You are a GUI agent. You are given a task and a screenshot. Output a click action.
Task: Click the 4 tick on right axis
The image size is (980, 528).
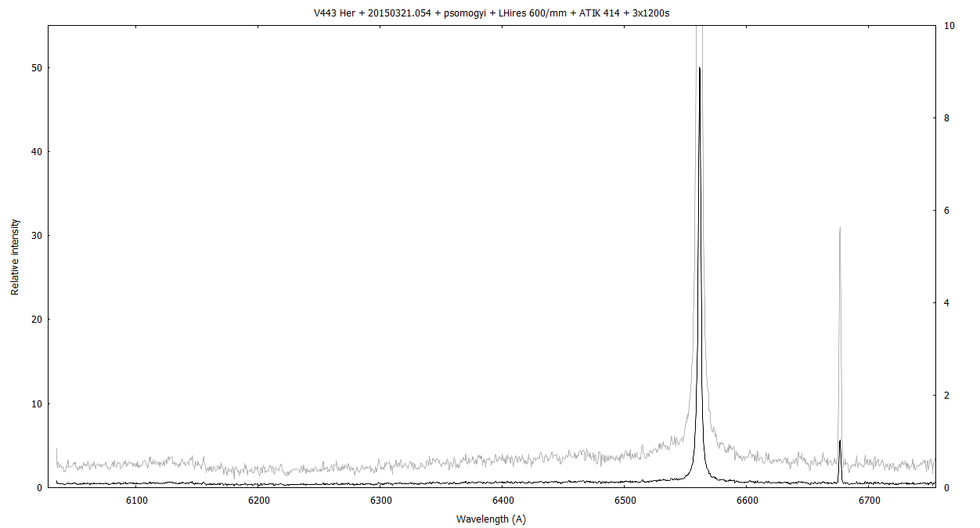click(x=949, y=303)
